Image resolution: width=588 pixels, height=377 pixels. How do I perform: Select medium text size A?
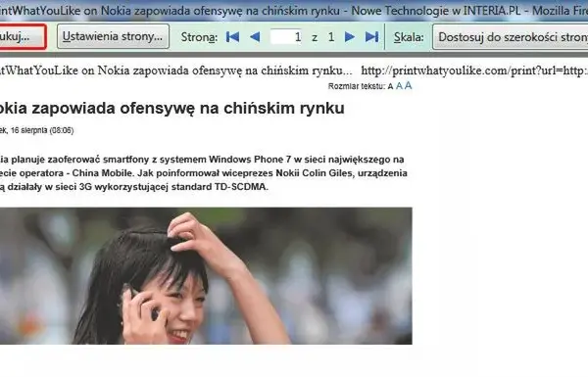pos(399,86)
